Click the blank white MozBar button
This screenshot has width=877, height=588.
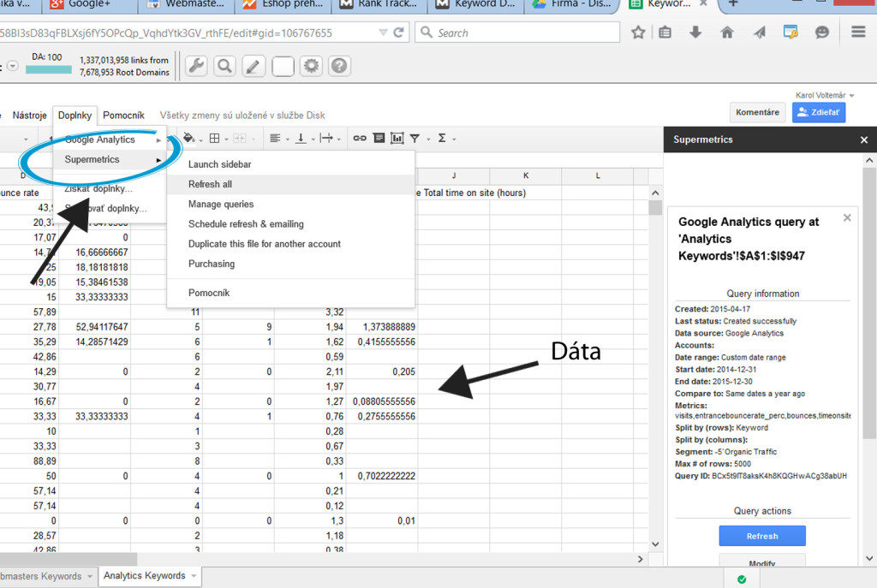coord(283,66)
